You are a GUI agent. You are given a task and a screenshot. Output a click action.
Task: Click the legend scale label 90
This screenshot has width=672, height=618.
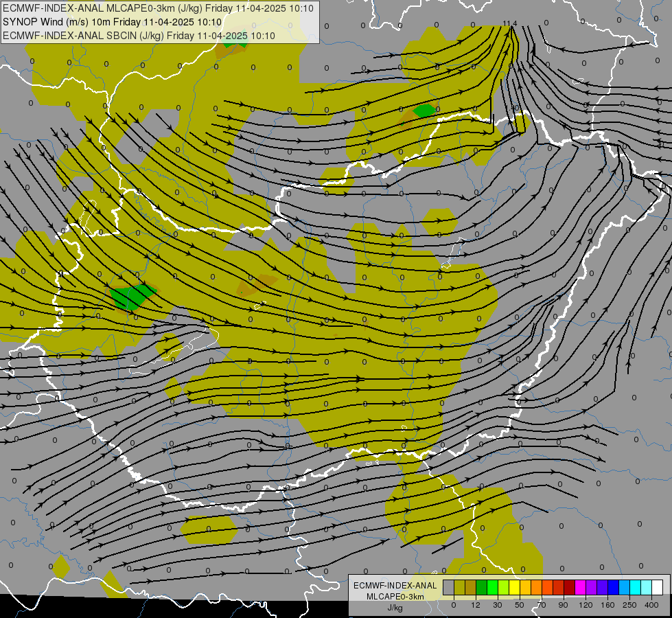coord(563,605)
